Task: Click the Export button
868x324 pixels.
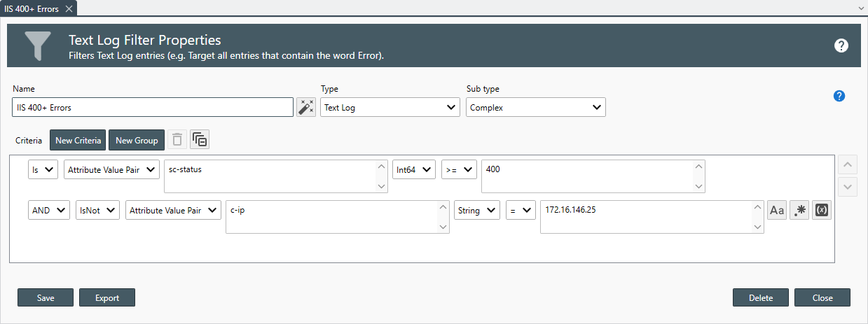Action: [x=107, y=297]
